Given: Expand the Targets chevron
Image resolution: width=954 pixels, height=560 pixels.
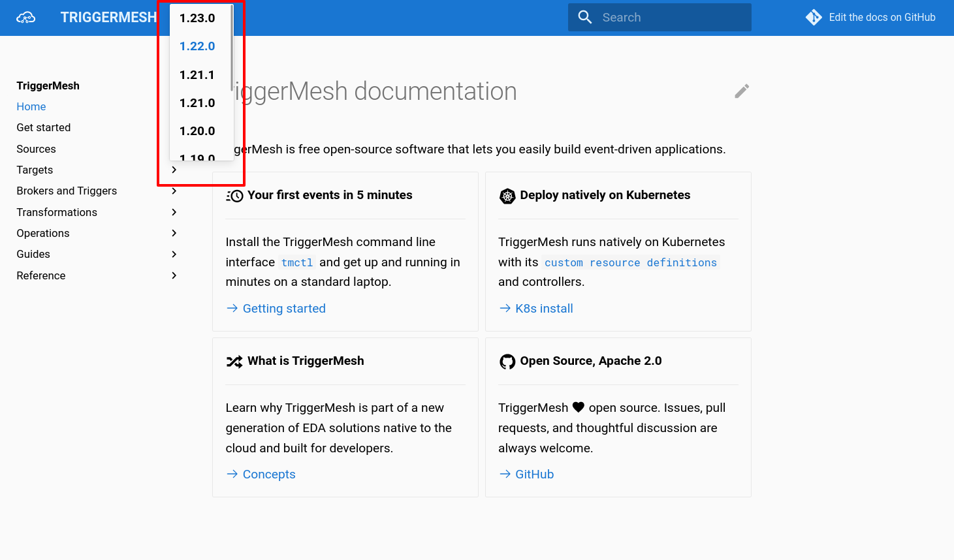Looking at the screenshot, I should click(174, 170).
